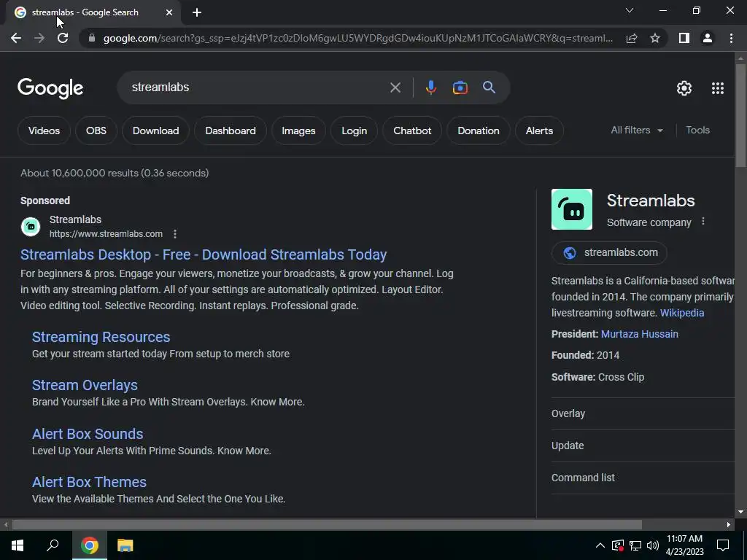Click the Chrome taskbar icon
The image size is (747, 560).
(x=90, y=545)
